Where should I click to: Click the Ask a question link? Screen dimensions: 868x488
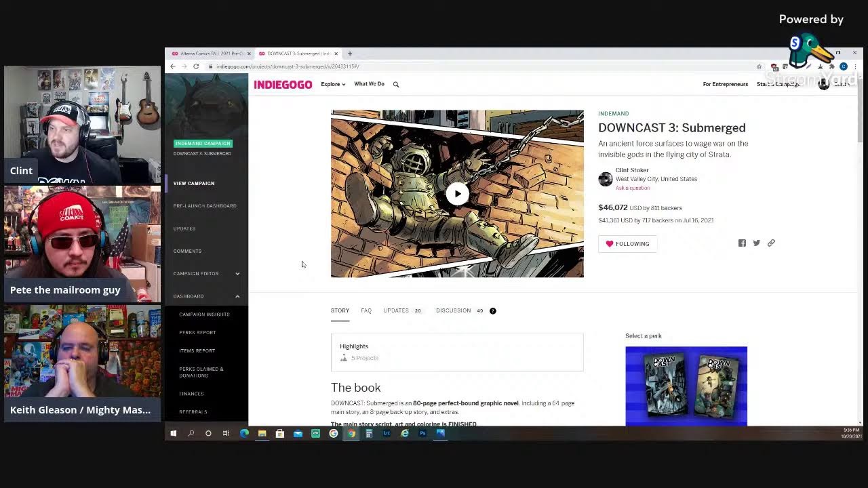(633, 188)
